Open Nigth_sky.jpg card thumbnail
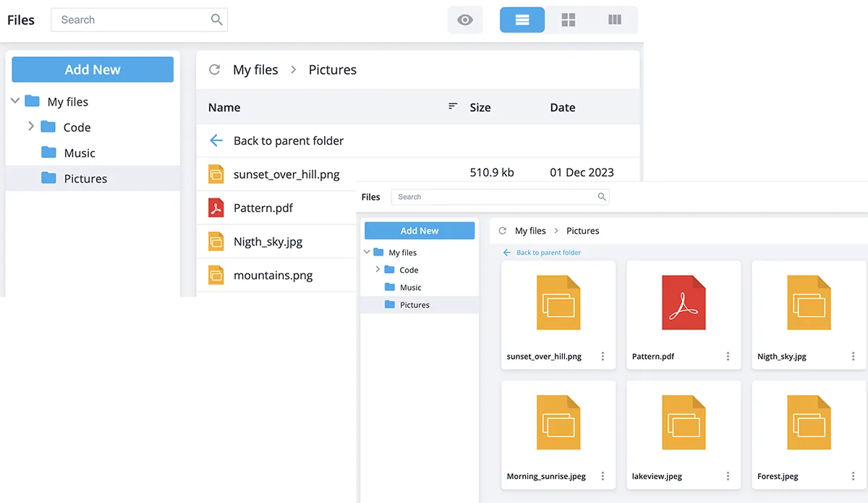Screen dimensions: 868x503 [809, 303]
